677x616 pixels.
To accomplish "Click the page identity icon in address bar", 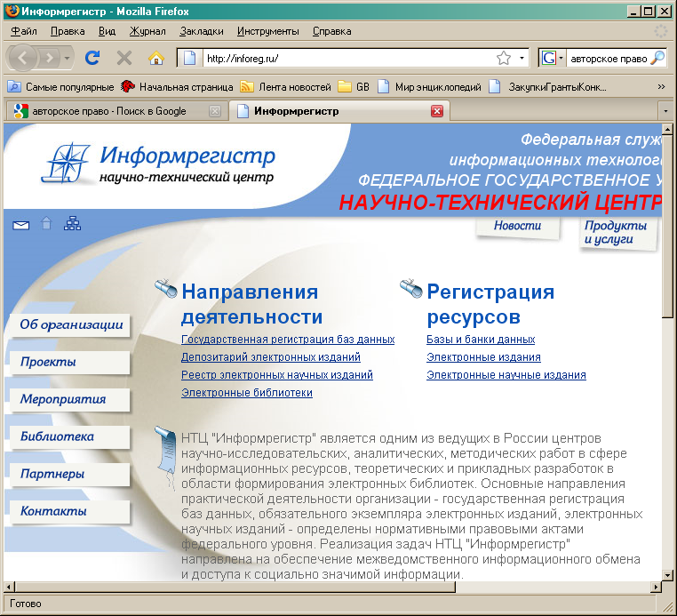I will (190, 58).
